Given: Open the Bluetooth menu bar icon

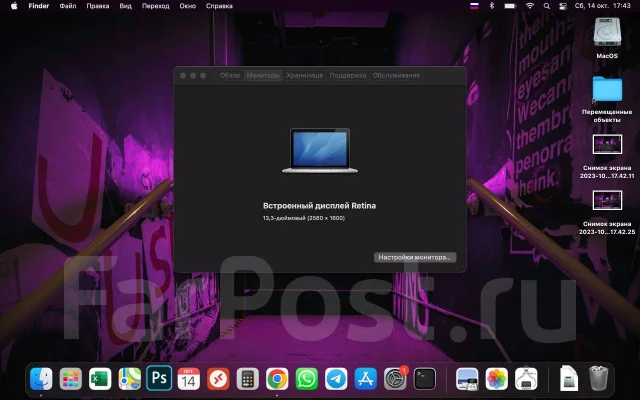Looking at the screenshot, I should tap(492, 6).
